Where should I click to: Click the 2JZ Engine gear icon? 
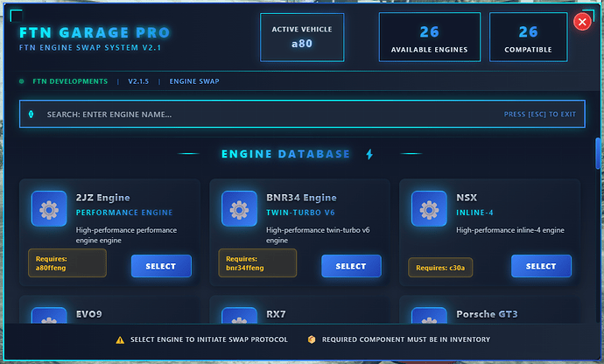click(49, 209)
